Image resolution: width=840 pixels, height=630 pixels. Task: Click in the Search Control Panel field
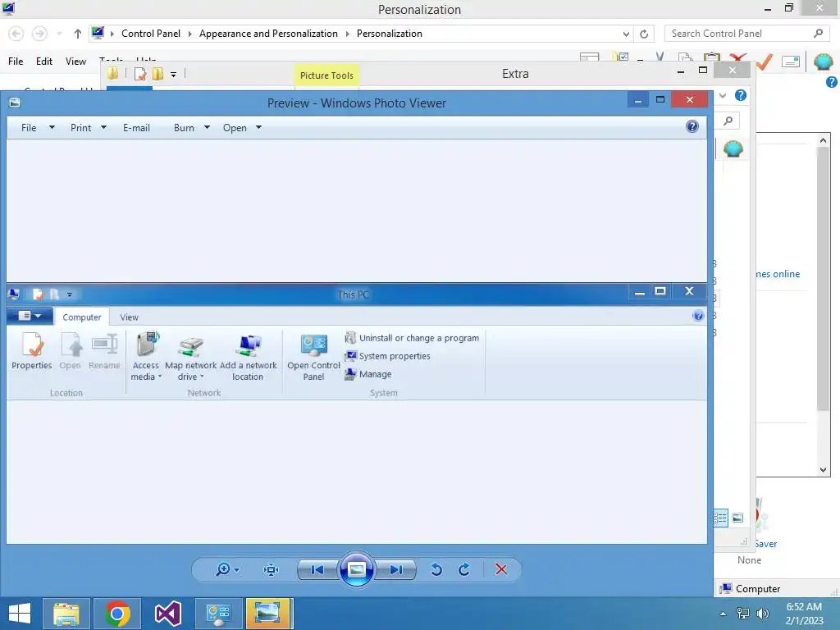point(746,33)
